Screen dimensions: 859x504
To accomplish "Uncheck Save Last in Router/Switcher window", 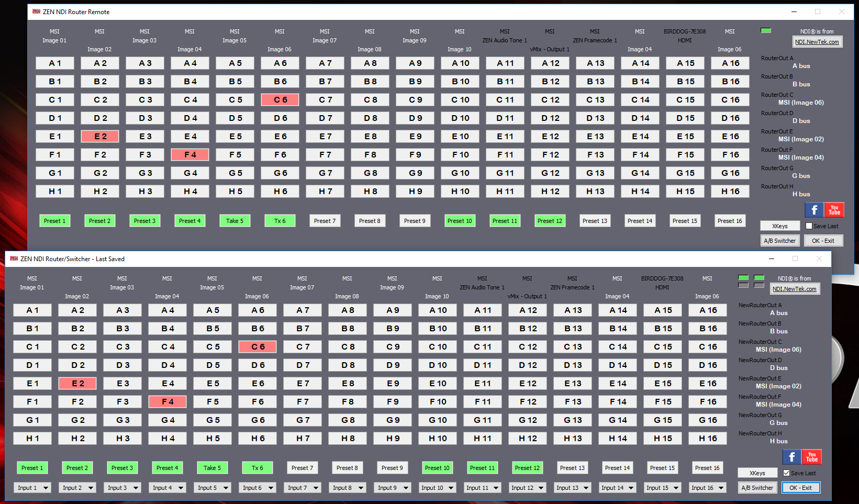I will pyautogui.click(x=786, y=473).
